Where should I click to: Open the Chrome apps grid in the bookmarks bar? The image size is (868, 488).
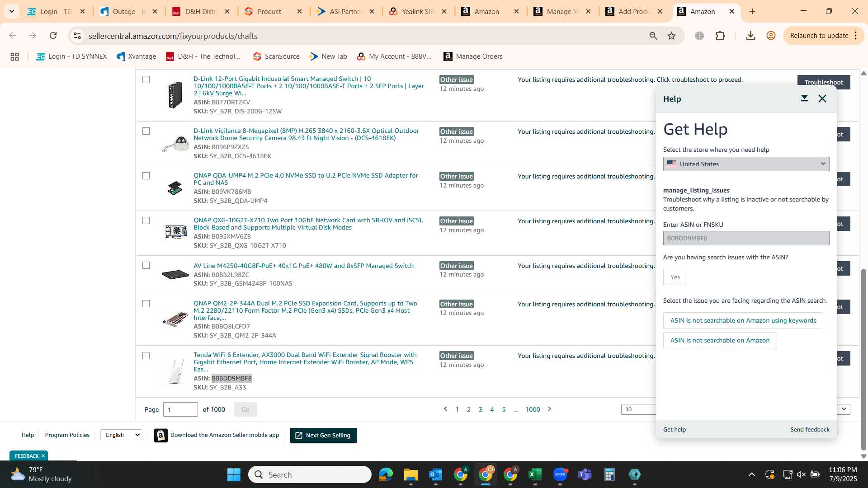click(14, 56)
